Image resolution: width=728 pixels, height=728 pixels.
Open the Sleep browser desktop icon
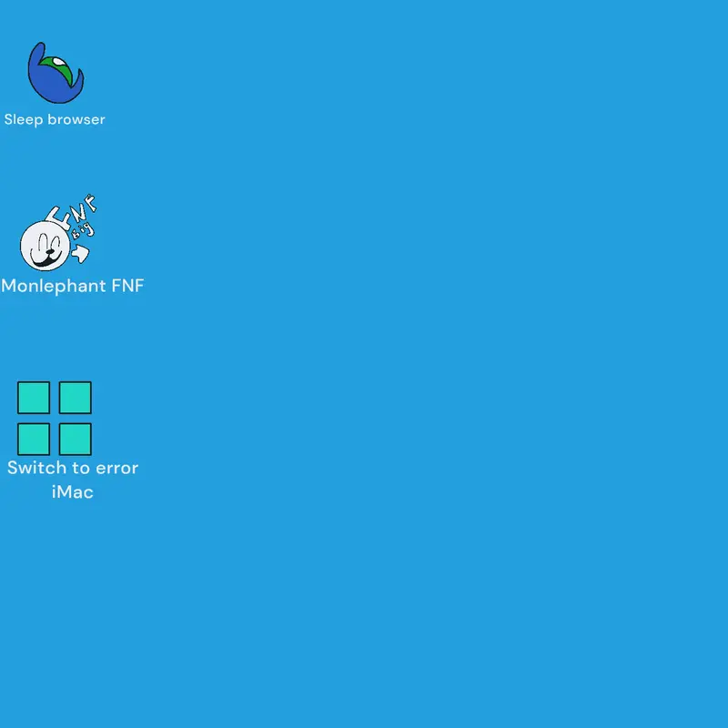click(x=56, y=73)
